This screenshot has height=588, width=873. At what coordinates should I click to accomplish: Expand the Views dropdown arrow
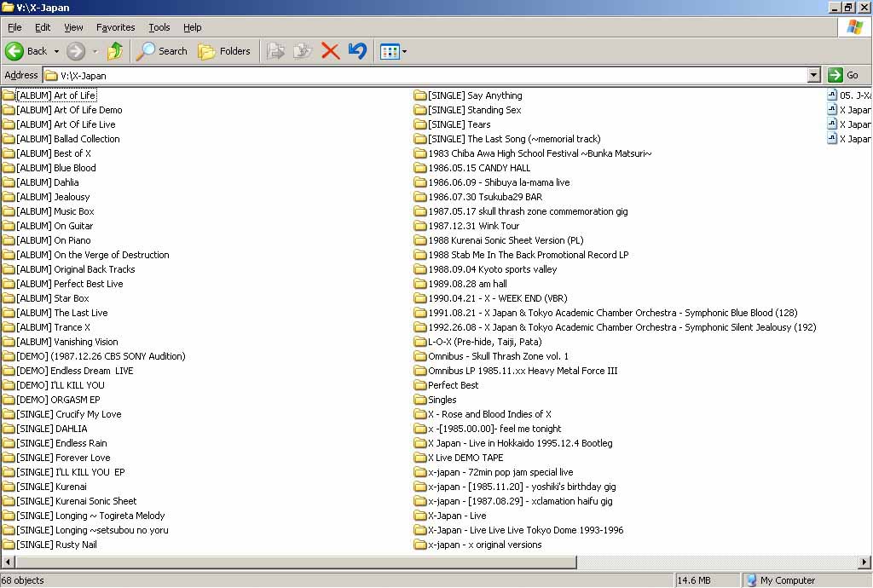[404, 52]
